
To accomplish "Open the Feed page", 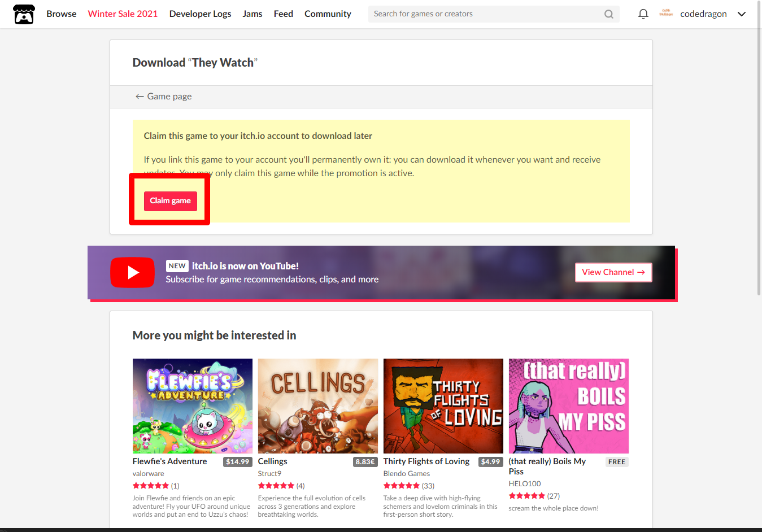I will coord(284,14).
